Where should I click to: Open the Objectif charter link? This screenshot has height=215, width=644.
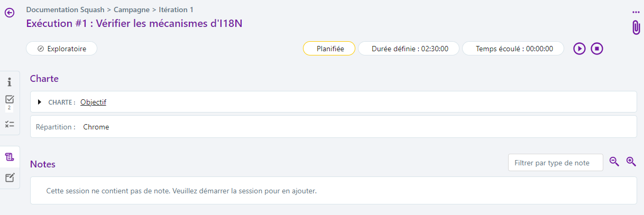coord(93,102)
